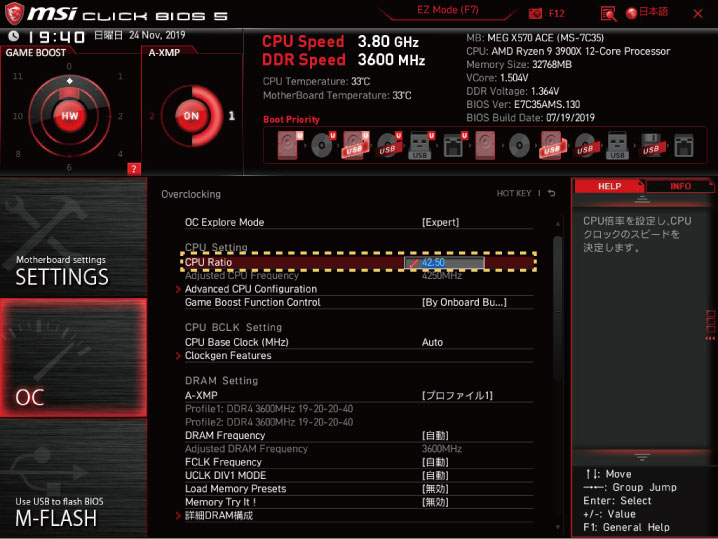
Task: Click the UEFI hard disk boot device icon
Action: click(289, 146)
